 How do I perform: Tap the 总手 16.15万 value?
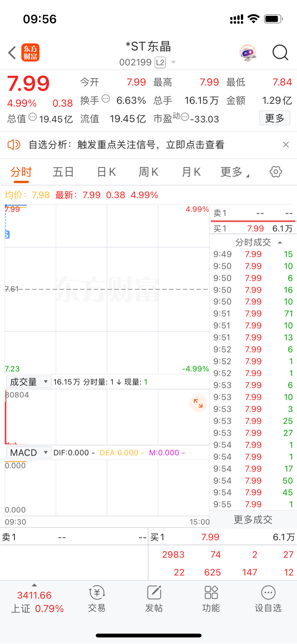tap(201, 100)
